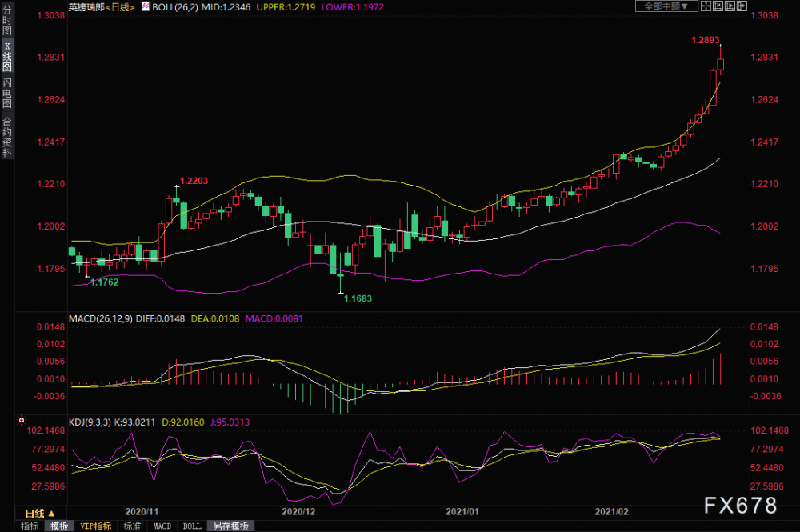Screen dimensions: 800x532
Task: Choose the MACD template button
Action: tap(162, 526)
